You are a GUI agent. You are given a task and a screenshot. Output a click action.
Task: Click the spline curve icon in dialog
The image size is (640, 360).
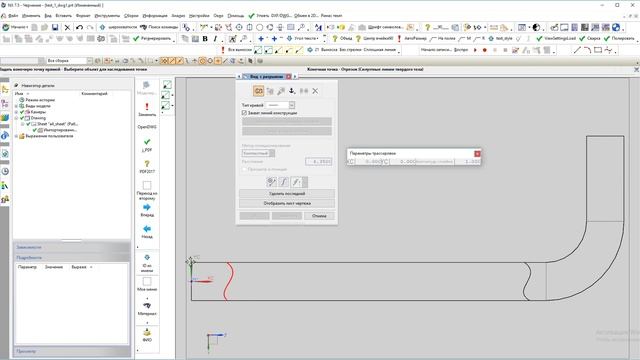coord(284,182)
